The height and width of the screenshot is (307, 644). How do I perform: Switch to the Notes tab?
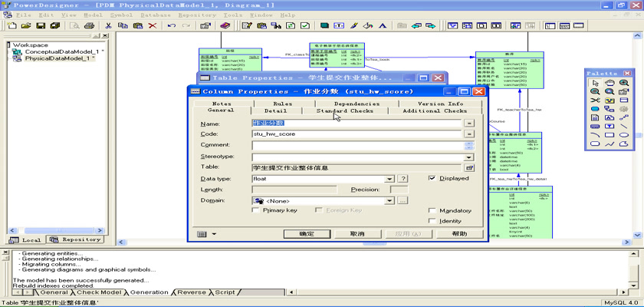tap(222, 104)
